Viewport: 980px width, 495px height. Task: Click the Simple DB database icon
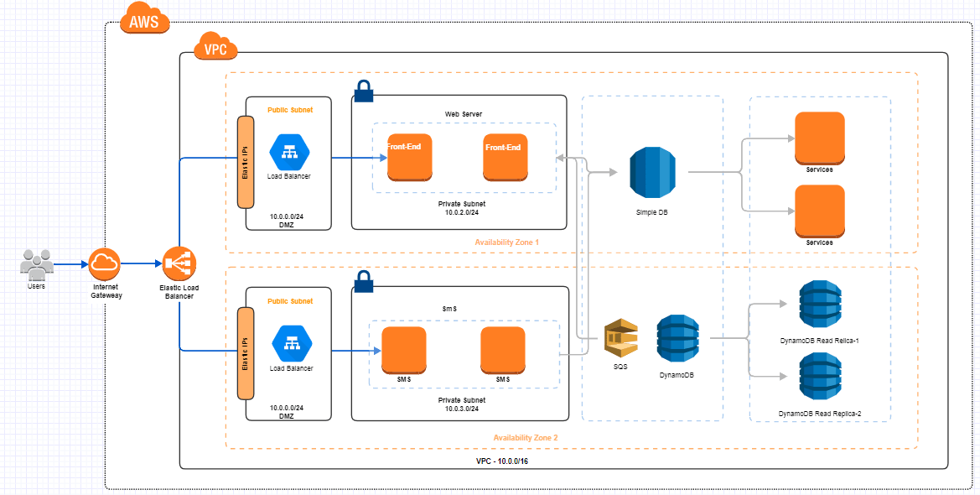[x=651, y=173]
